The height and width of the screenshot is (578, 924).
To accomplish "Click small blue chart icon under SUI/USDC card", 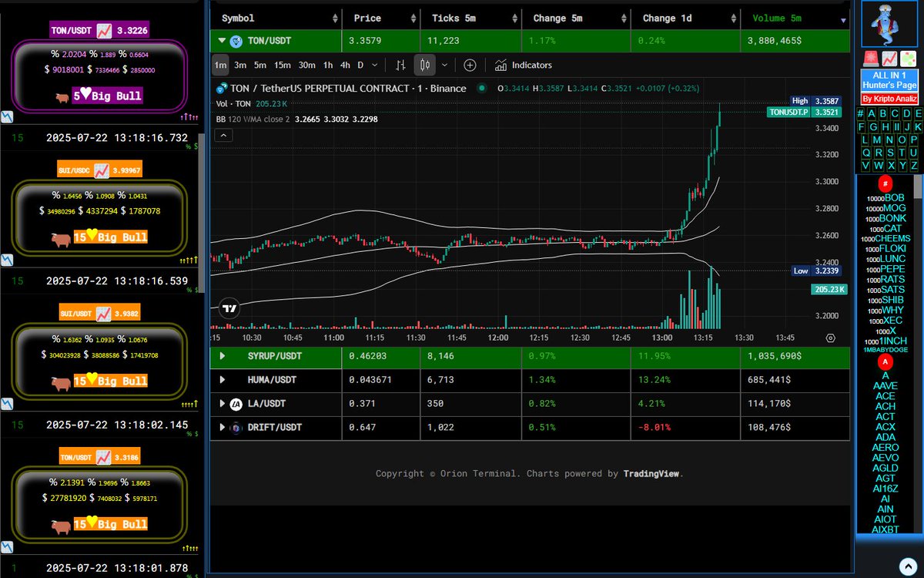I will pyautogui.click(x=6, y=260).
